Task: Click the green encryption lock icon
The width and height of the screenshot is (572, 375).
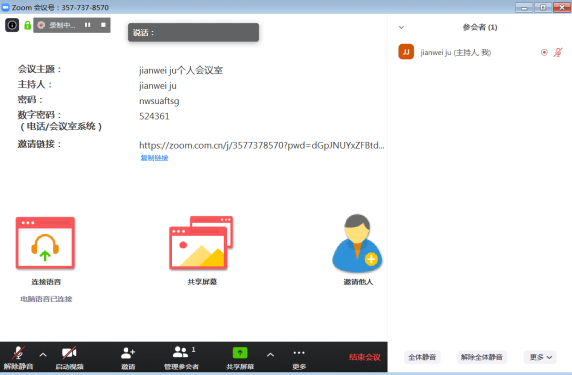Action: (x=27, y=25)
